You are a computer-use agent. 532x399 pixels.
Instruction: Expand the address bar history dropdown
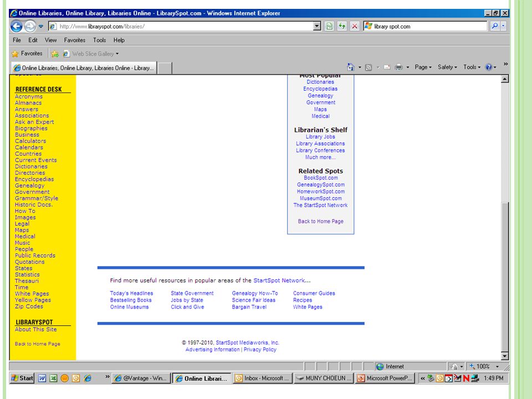tap(317, 26)
